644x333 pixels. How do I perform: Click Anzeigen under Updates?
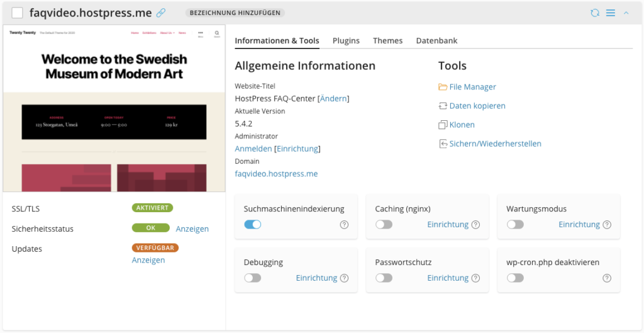click(x=148, y=260)
